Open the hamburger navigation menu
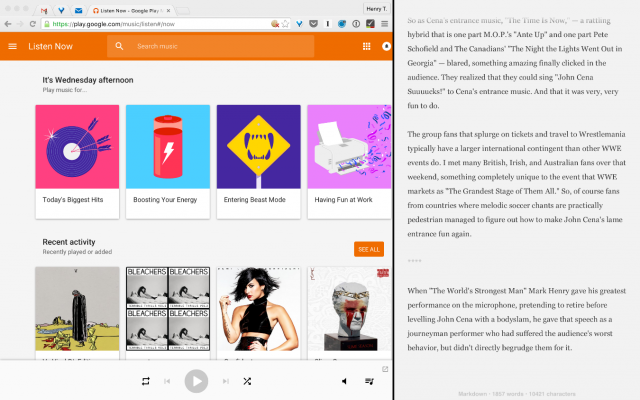The height and width of the screenshot is (400, 640). 13,47
